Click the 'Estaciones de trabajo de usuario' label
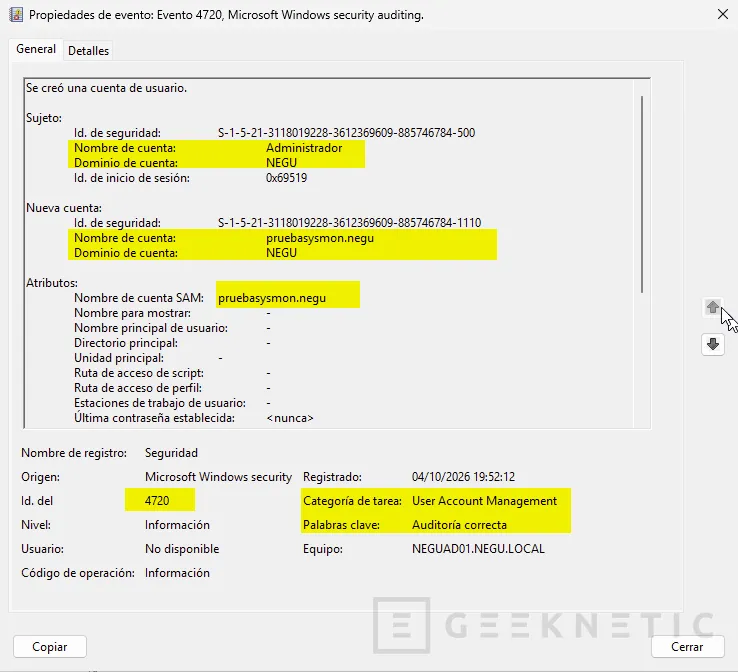Screen dimensions: 738x672 (x=160, y=403)
